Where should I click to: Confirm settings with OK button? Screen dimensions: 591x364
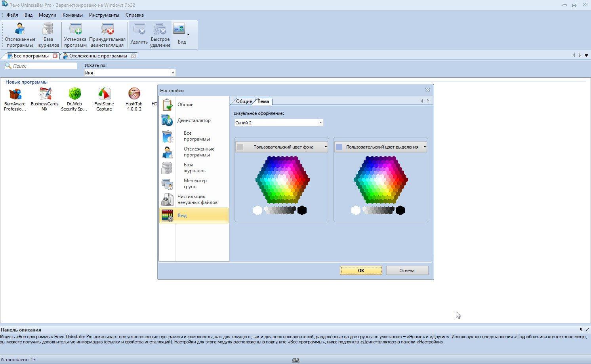(x=361, y=271)
